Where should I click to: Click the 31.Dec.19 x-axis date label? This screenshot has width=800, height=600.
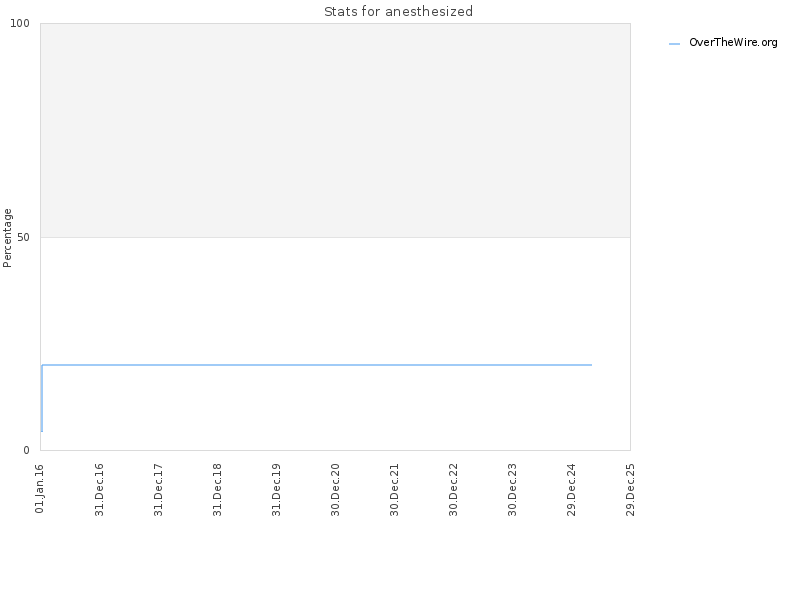tap(276, 490)
